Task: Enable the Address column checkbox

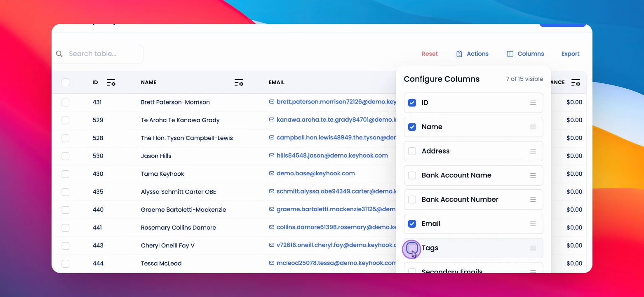Action: pyautogui.click(x=412, y=151)
